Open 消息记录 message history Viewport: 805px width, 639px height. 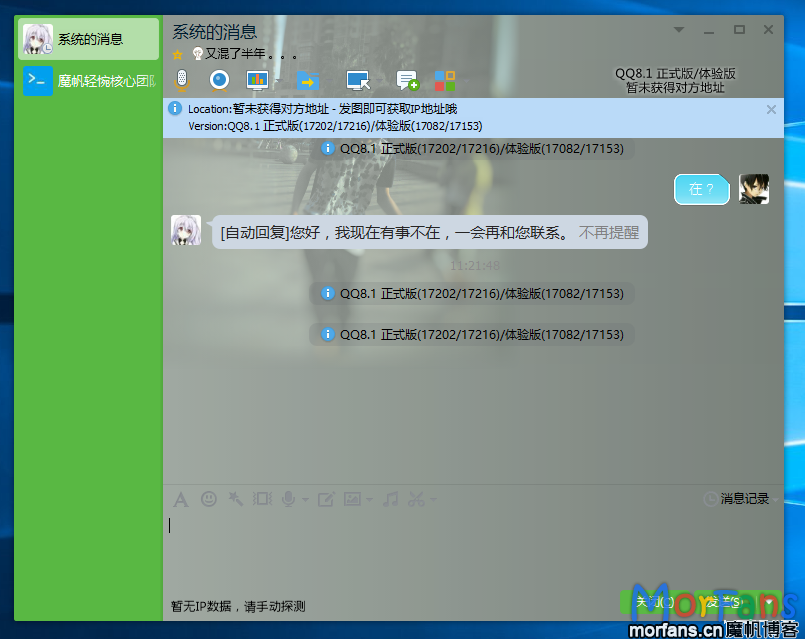point(744,499)
